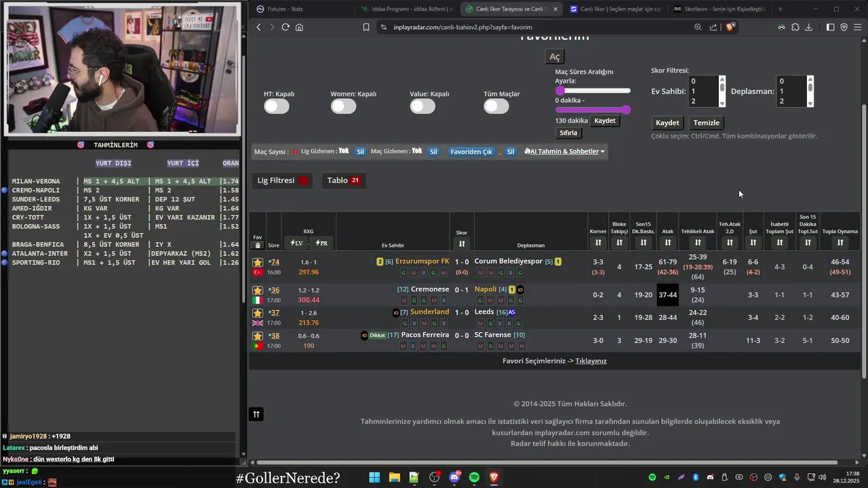Click the browser hamburger menu
This screenshot has width=868, height=488.
[x=858, y=27]
